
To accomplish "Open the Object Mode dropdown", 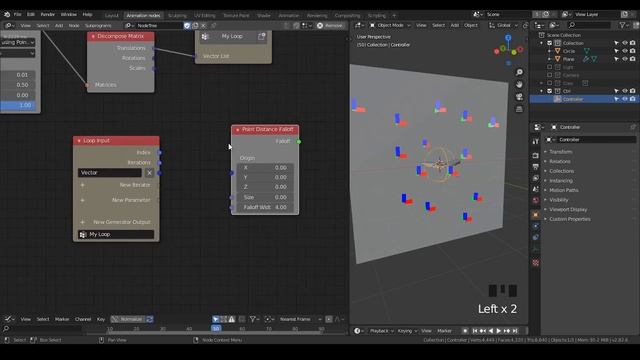I will pos(390,25).
